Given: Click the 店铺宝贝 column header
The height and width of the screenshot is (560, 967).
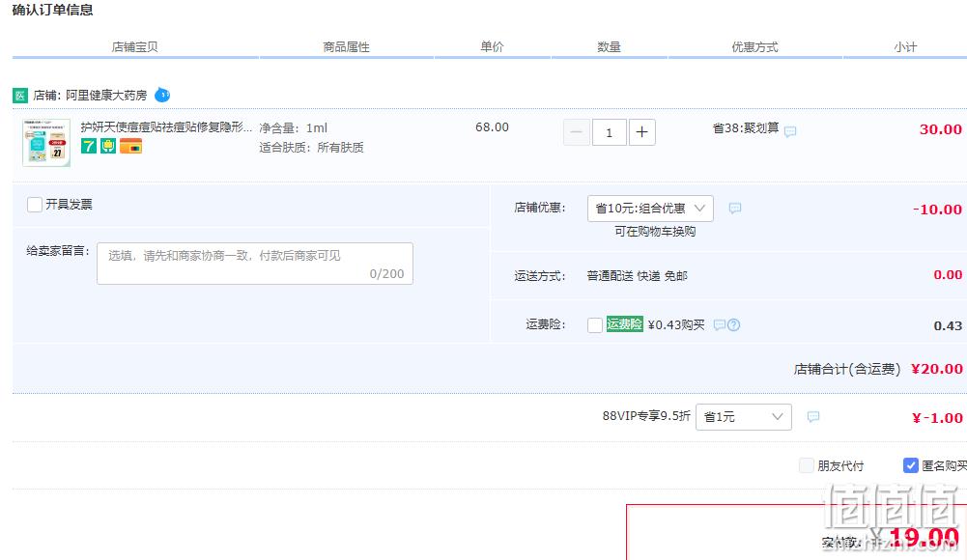Looking at the screenshot, I should [x=134, y=46].
